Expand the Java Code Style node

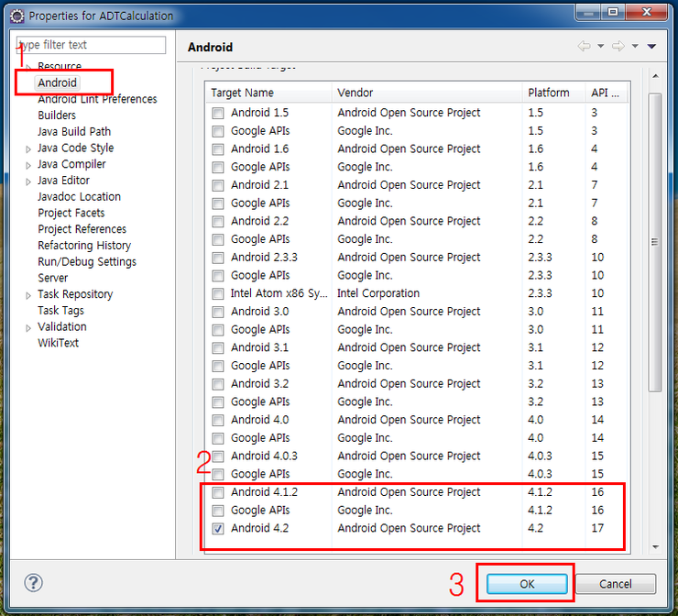28,149
